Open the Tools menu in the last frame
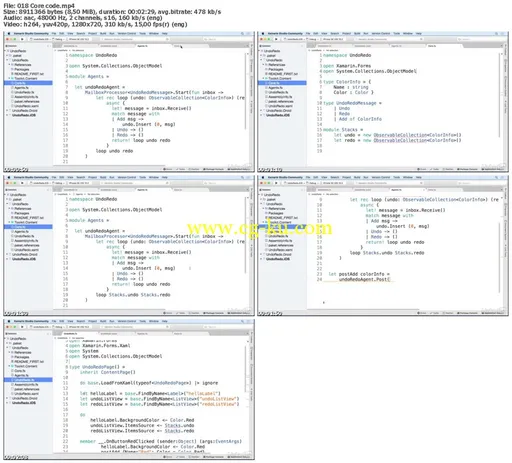Screen dimensions: 512x463 tap(142, 321)
